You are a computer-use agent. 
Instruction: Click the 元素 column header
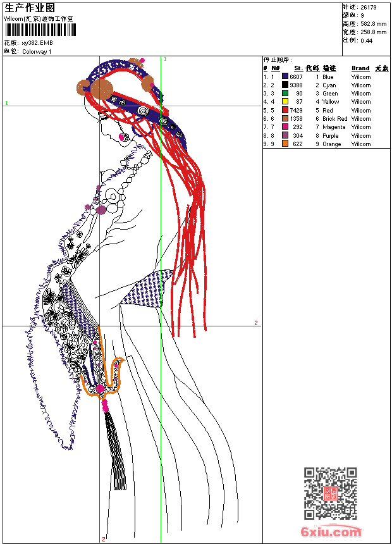tap(382, 68)
